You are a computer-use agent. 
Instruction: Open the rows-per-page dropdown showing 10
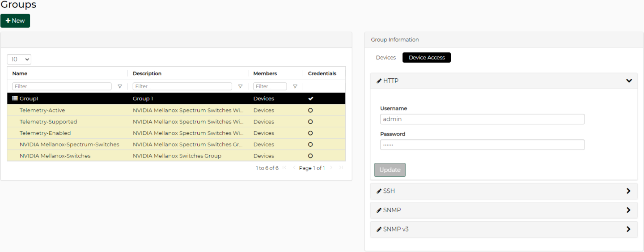19,59
